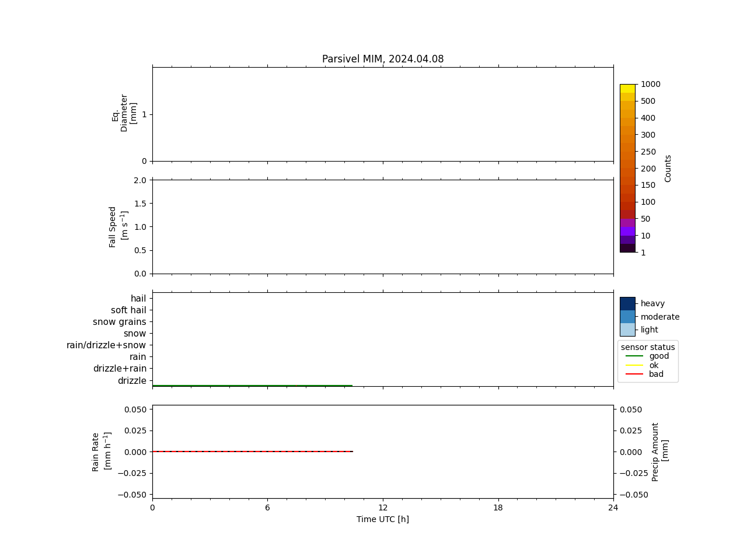Pick the dark purple bottom of Counts colorbar

(x=627, y=248)
